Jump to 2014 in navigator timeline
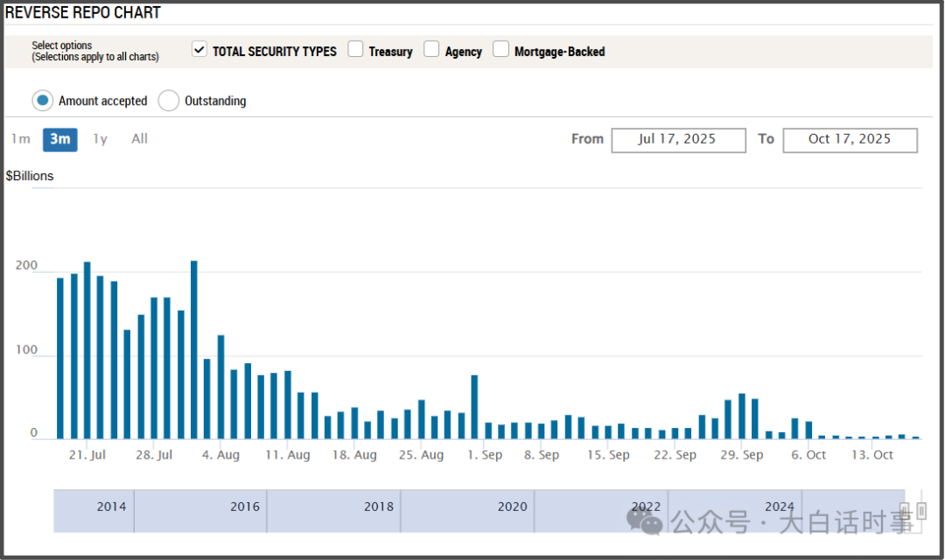945x560 pixels. pyautogui.click(x=111, y=507)
